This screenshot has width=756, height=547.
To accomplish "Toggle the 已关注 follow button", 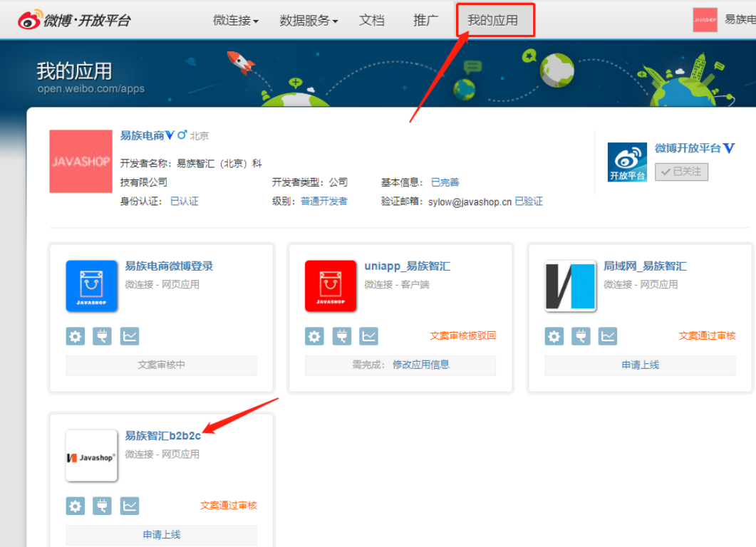I will pyautogui.click(x=681, y=172).
